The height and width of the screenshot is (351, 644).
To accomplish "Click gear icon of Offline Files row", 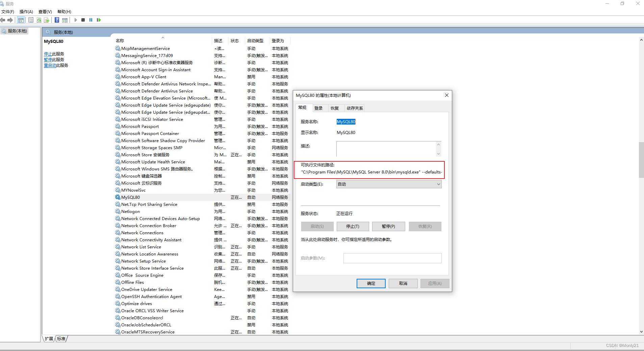I will pos(118,282).
